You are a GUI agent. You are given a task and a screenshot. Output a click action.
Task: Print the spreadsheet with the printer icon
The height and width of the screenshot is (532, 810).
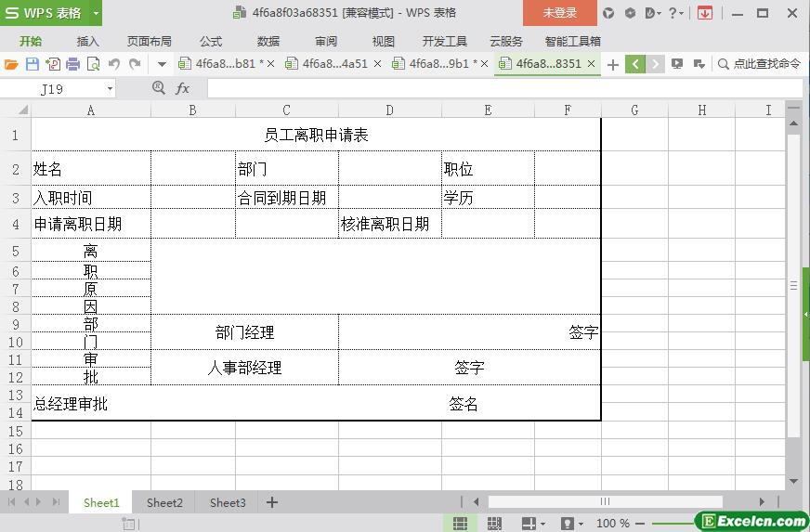(72, 64)
